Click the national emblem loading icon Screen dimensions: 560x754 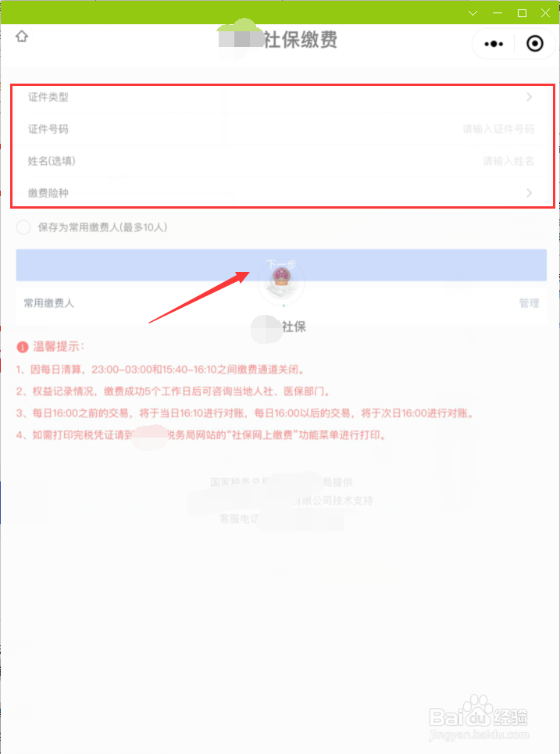click(x=282, y=281)
